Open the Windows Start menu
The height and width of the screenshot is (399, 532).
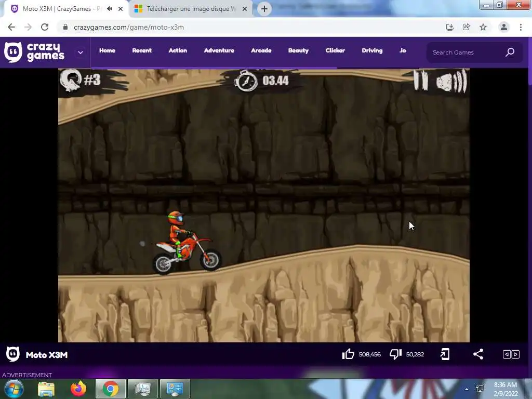tap(14, 389)
